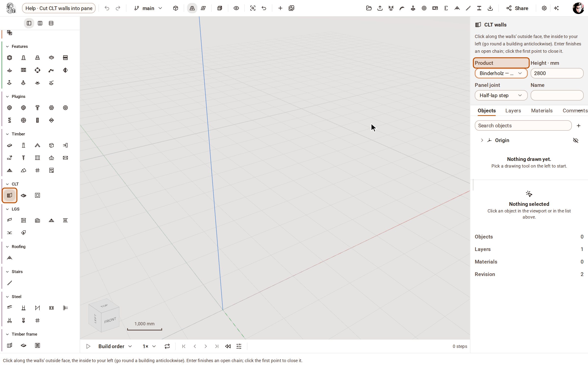Switch to the Layers tab
The width and height of the screenshot is (588, 368).
(513, 111)
